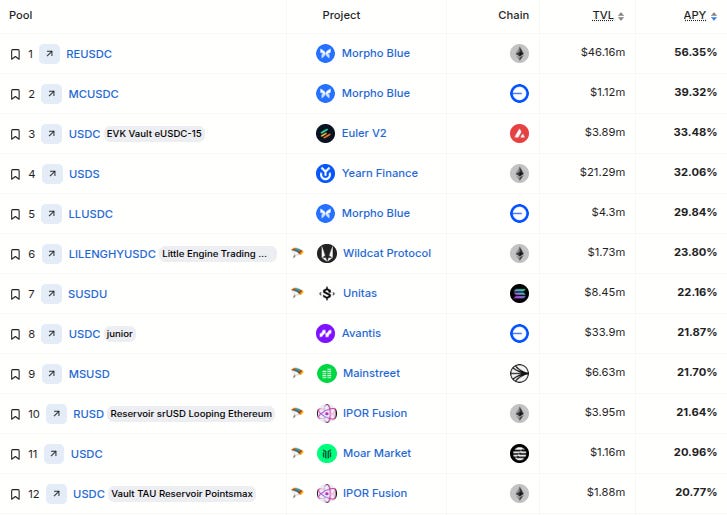Screen dimensions: 727x515
Task: Click the Pool column header
Action: pos(21,15)
